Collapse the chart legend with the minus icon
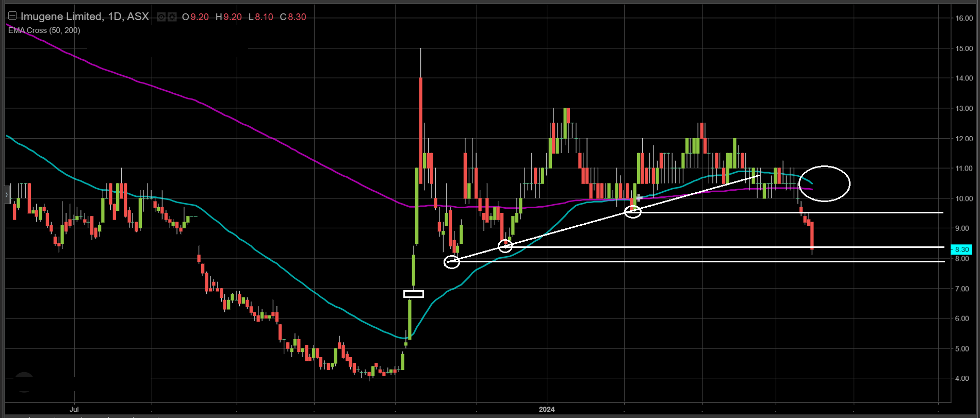 [x=12, y=16]
